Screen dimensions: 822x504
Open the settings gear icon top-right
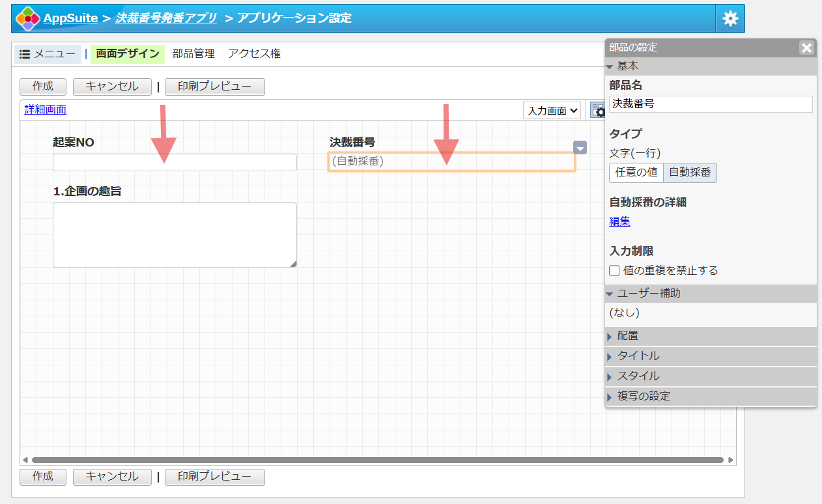point(730,18)
